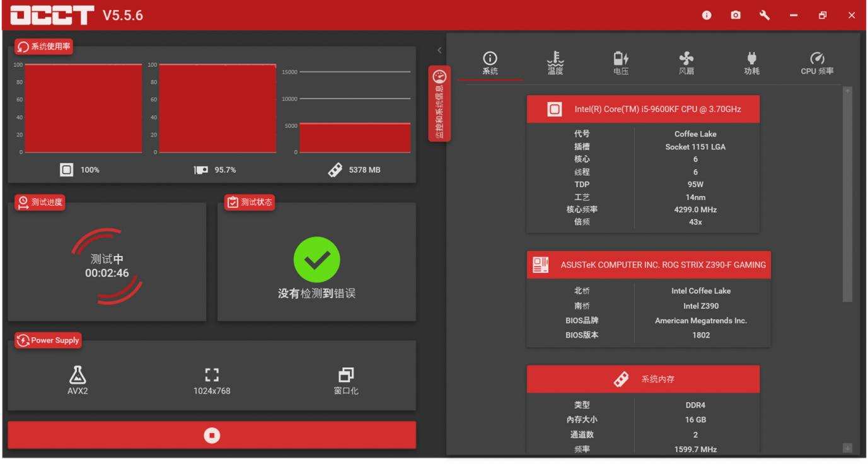The image size is (868, 465).
Task: Click the memory usage graph
Action: point(355,112)
